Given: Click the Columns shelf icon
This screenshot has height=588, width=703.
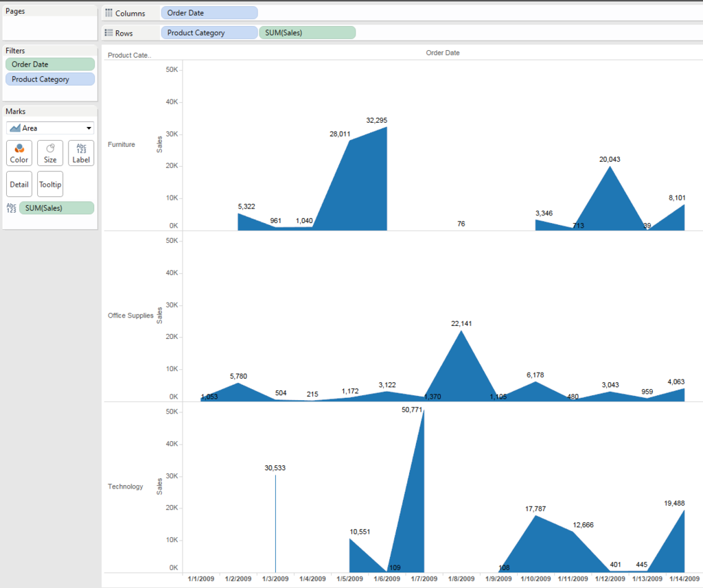Looking at the screenshot, I should click(109, 13).
